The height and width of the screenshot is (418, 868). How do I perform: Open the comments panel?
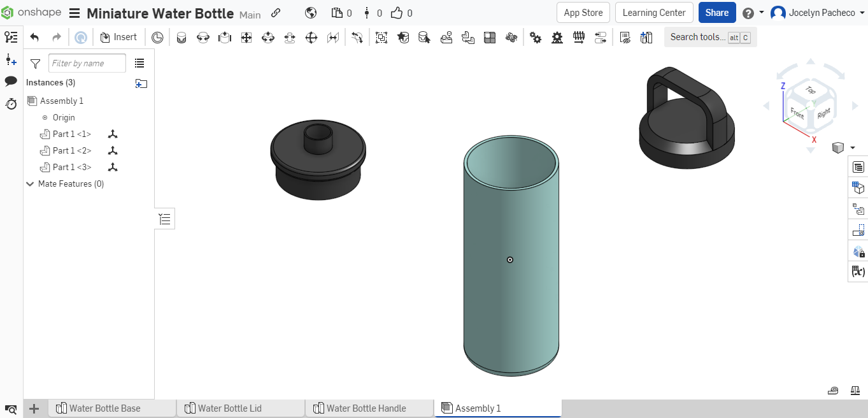11,82
